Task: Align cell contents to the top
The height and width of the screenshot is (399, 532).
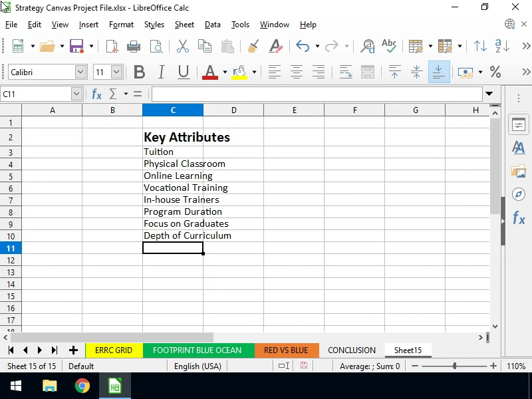Action: (394, 72)
